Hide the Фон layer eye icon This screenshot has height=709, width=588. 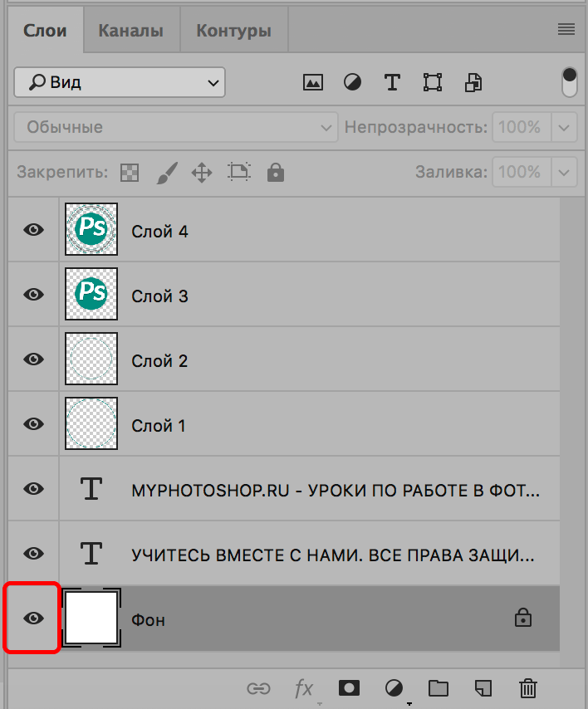pos(33,619)
